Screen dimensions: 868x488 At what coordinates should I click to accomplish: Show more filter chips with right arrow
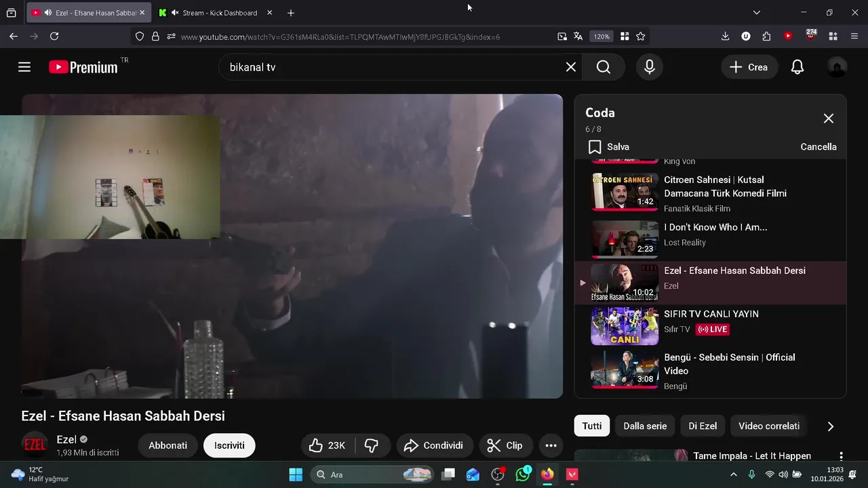pos(830,426)
